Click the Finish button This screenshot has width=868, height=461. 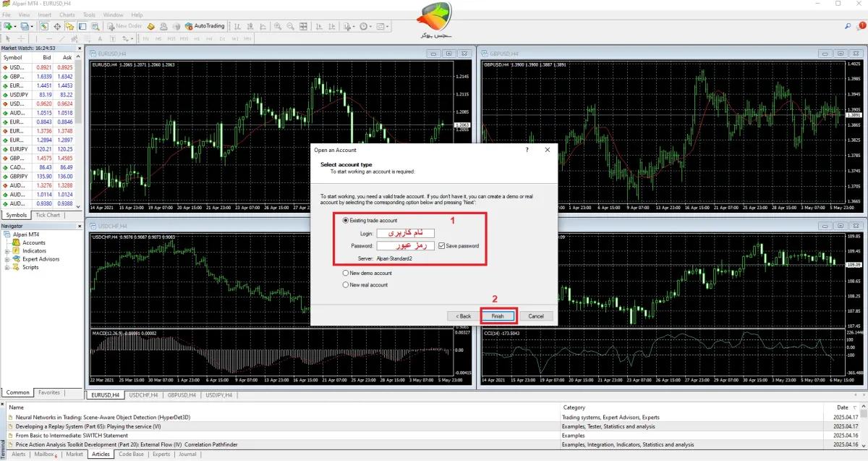(498, 316)
